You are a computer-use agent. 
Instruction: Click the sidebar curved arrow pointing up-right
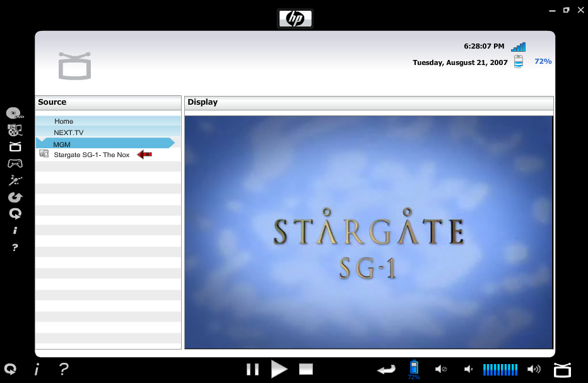coord(15,197)
